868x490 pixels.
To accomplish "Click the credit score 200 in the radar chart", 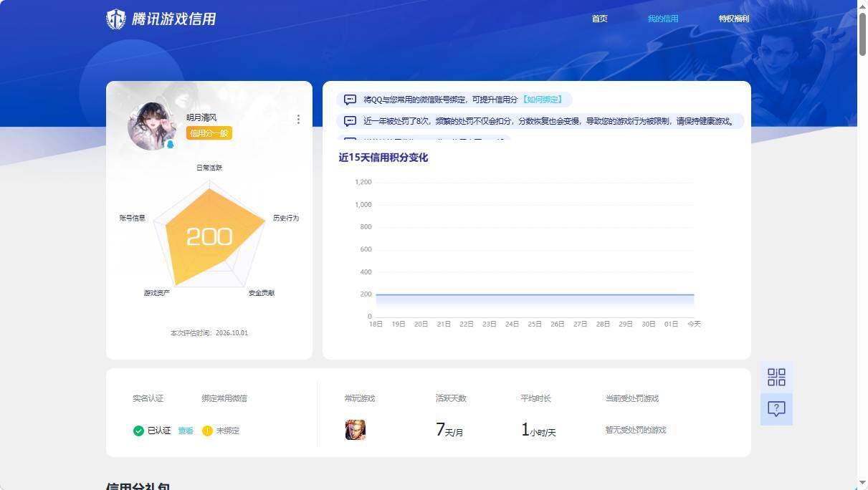I will coord(209,237).
